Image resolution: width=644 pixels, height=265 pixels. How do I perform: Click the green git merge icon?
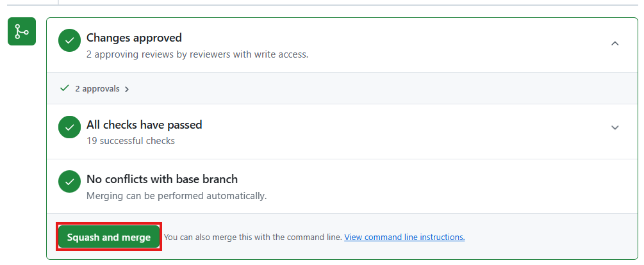pos(22,31)
